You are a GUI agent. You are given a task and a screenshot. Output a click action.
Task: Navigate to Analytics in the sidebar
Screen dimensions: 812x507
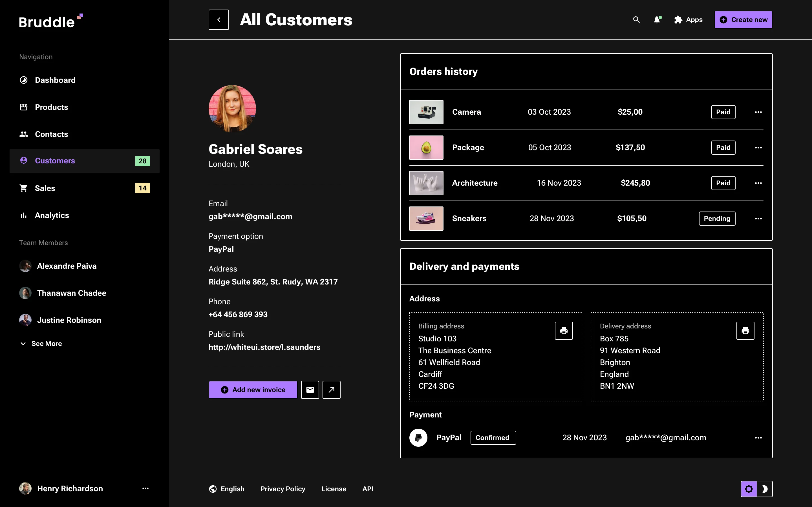click(52, 215)
